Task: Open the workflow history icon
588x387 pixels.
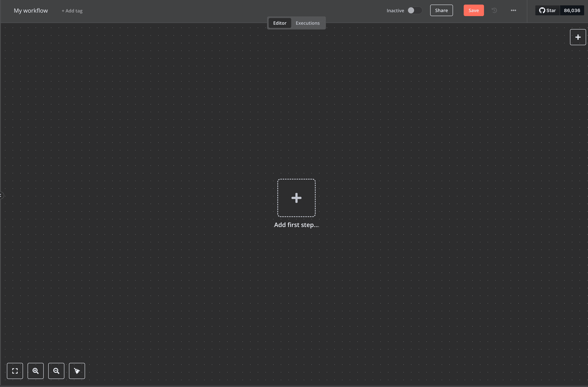Action: [494, 10]
